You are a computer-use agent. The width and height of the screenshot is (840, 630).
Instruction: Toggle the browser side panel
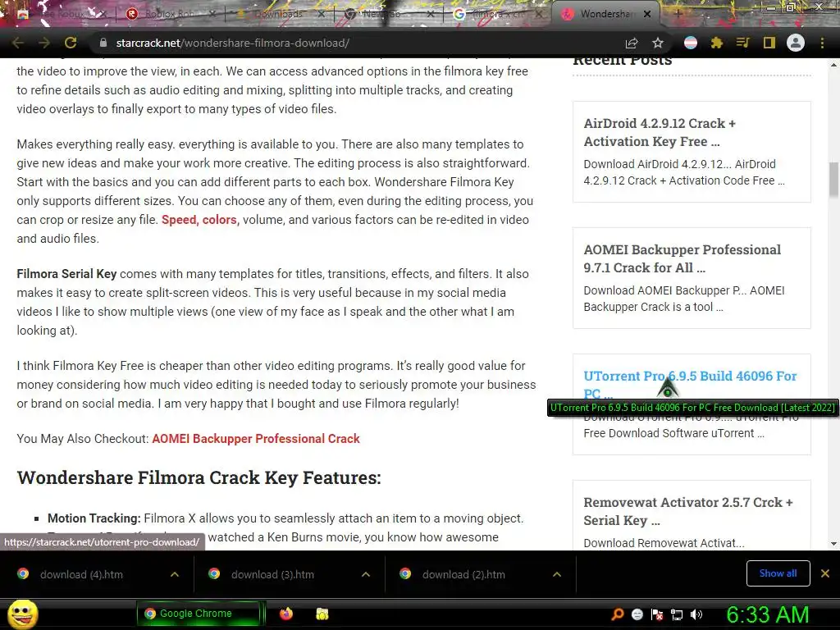tap(769, 43)
